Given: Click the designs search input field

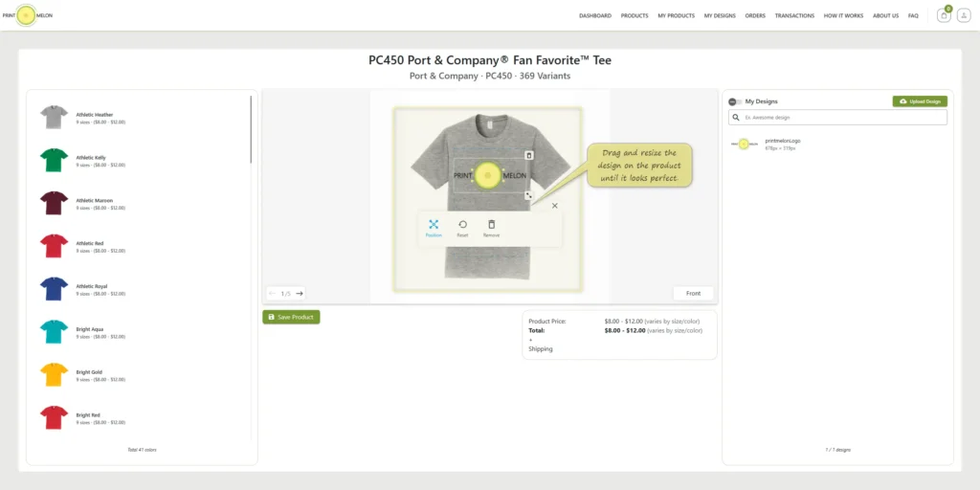Looking at the screenshot, I should (837, 118).
